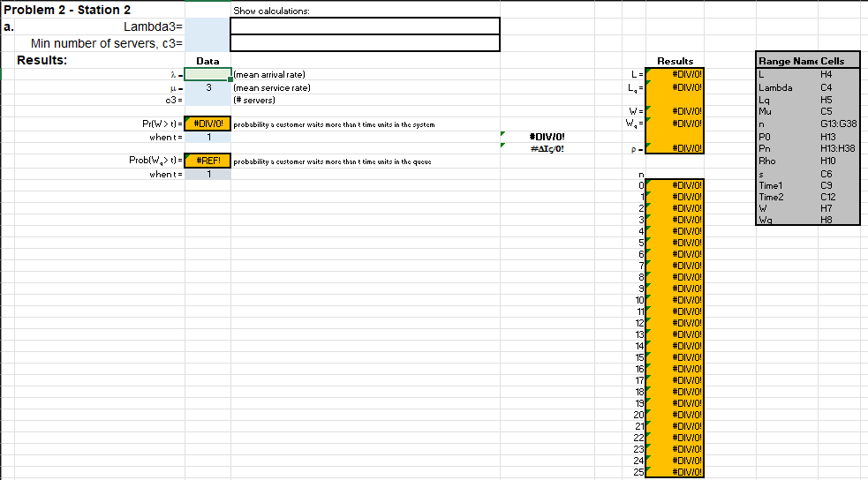Click the Prob(Wq > t) #REF! cell
The height and width of the screenshot is (480, 868).
[x=208, y=161]
